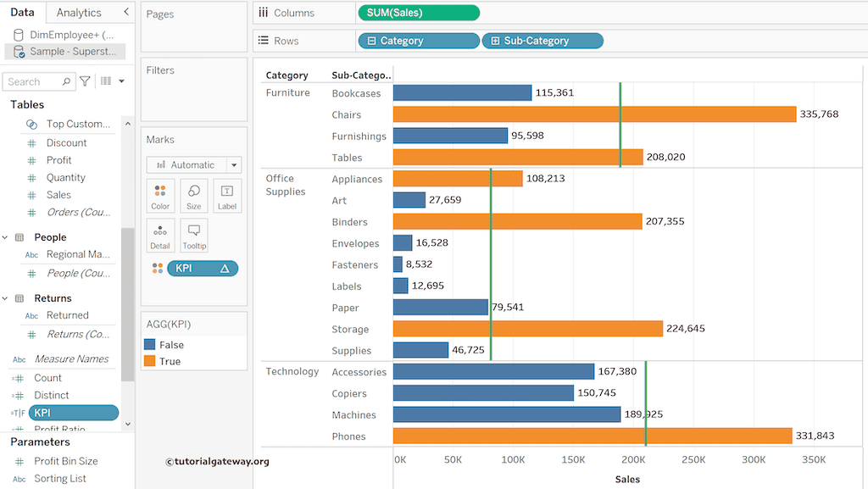Image resolution: width=868 pixels, height=489 pixels.
Task: Click the Sample - Superstore data source
Action: (68, 51)
